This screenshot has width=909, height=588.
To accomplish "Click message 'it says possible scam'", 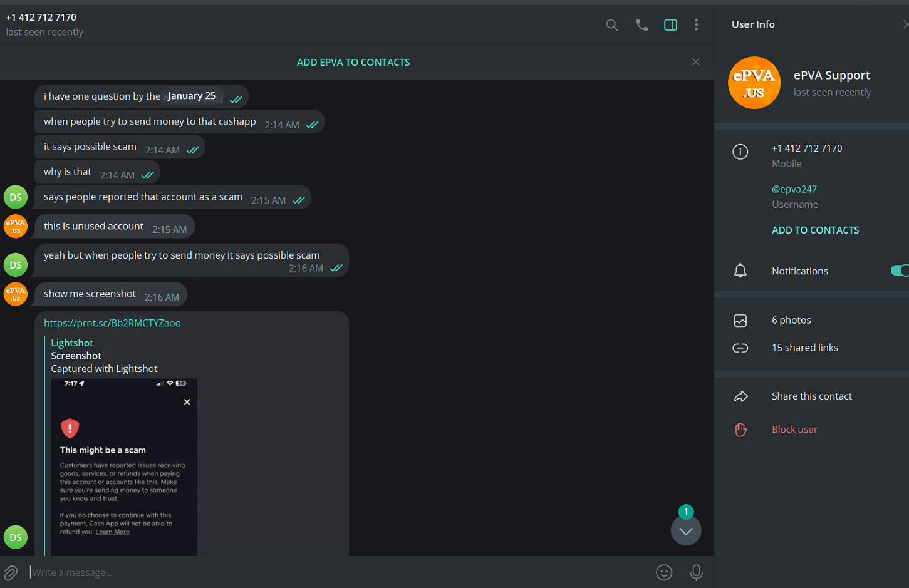I will click(x=120, y=147).
